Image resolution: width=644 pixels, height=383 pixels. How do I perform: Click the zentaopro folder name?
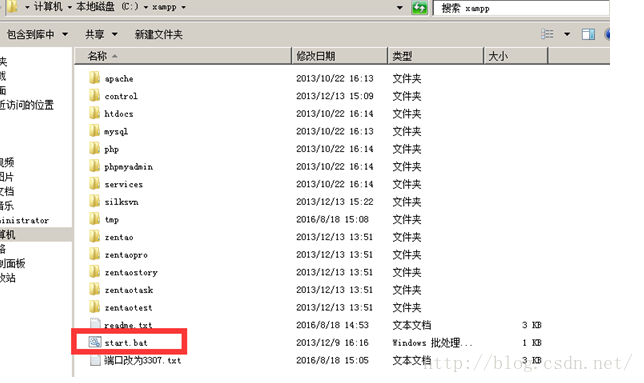126,255
